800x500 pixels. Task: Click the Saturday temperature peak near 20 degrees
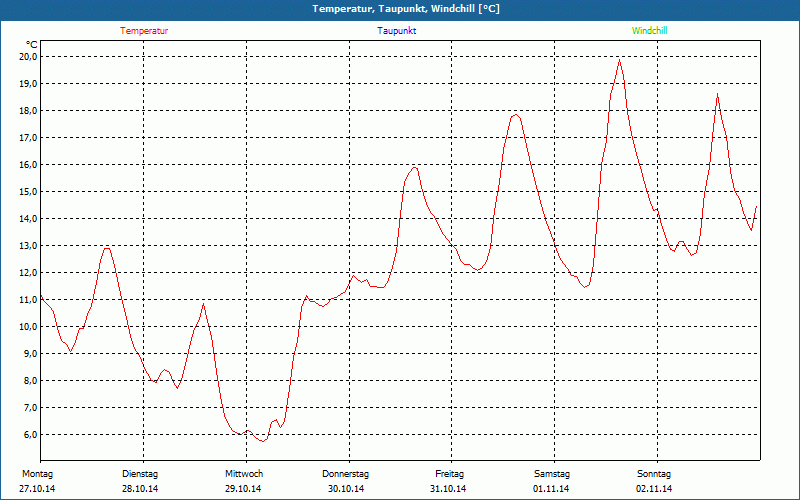pos(619,60)
